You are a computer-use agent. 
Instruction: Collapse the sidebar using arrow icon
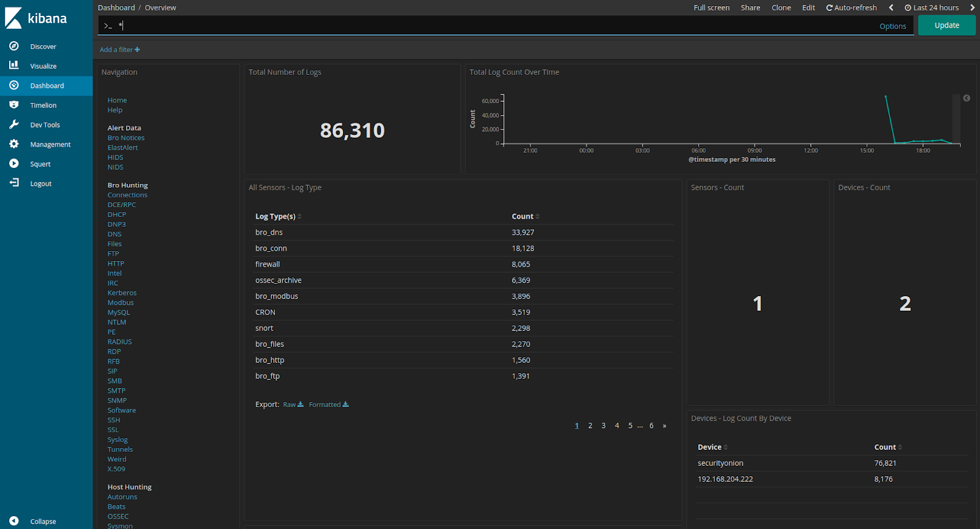[x=13, y=521]
